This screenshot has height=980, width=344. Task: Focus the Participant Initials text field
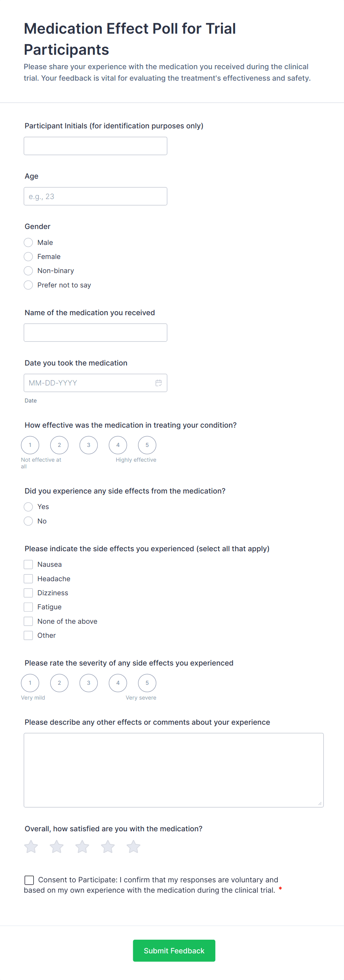[95, 146]
